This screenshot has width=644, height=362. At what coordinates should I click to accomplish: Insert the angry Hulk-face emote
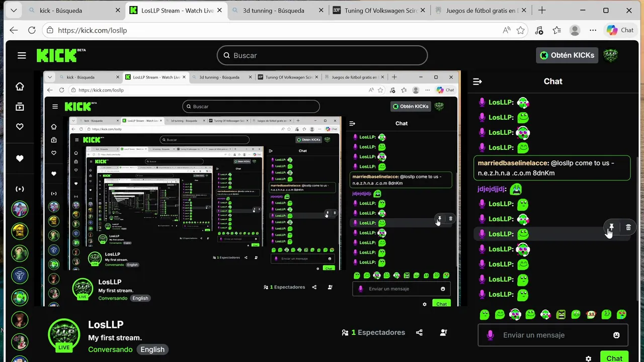pos(560,315)
